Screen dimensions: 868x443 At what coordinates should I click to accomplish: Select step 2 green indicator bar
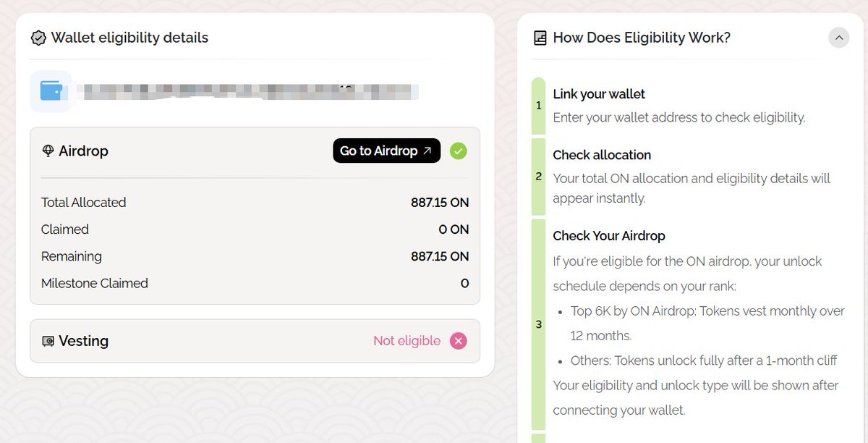(x=538, y=177)
